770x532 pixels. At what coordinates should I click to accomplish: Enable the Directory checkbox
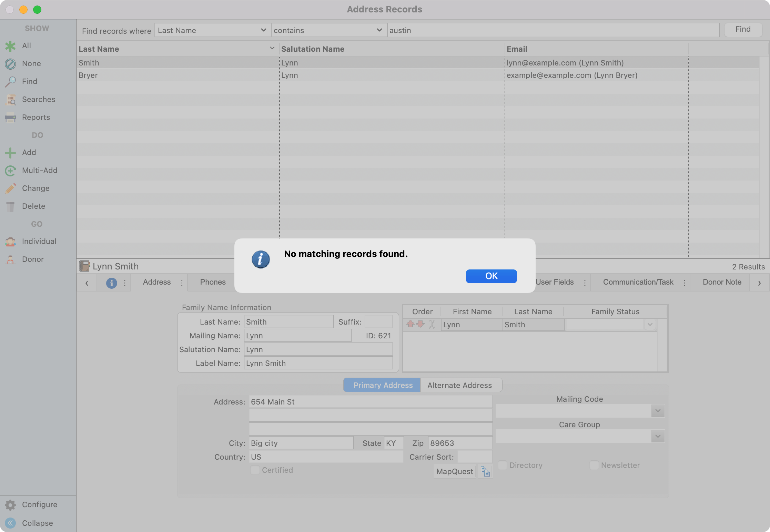tap(503, 465)
